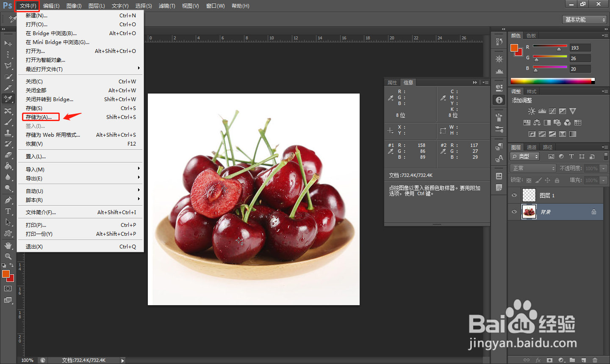The width and height of the screenshot is (610, 364).
Task: Add Levels adjustment icon
Action: [x=542, y=111]
